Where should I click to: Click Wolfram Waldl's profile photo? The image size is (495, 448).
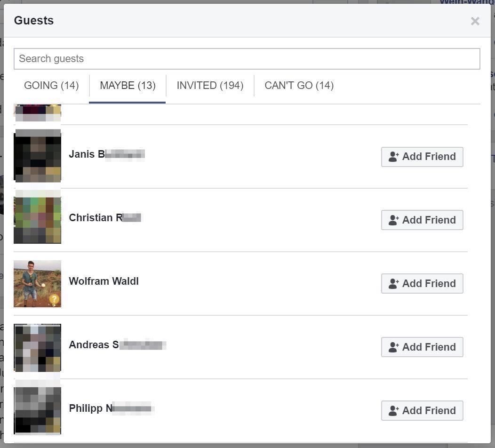[x=37, y=283]
